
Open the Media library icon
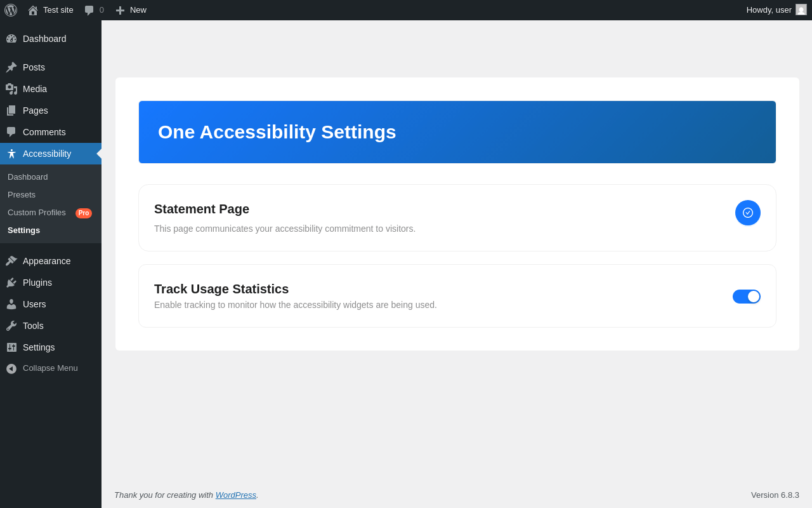click(x=11, y=89)
